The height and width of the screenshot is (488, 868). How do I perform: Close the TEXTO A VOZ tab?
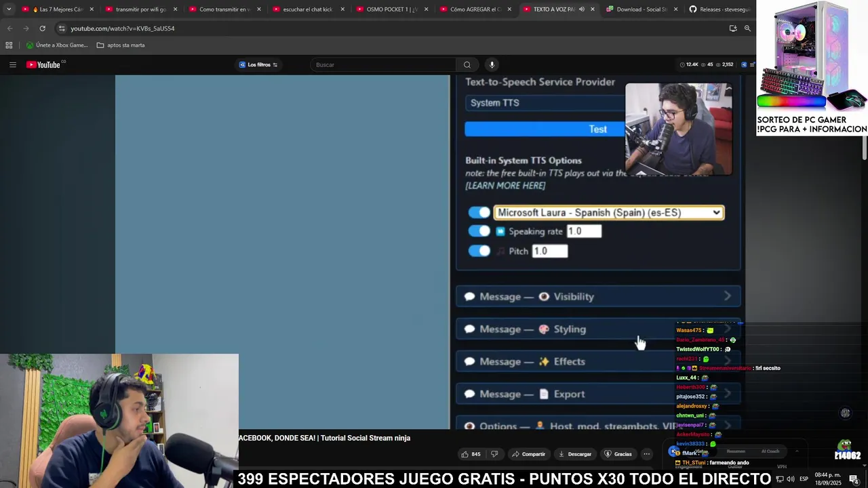click(x=593, y=9)
